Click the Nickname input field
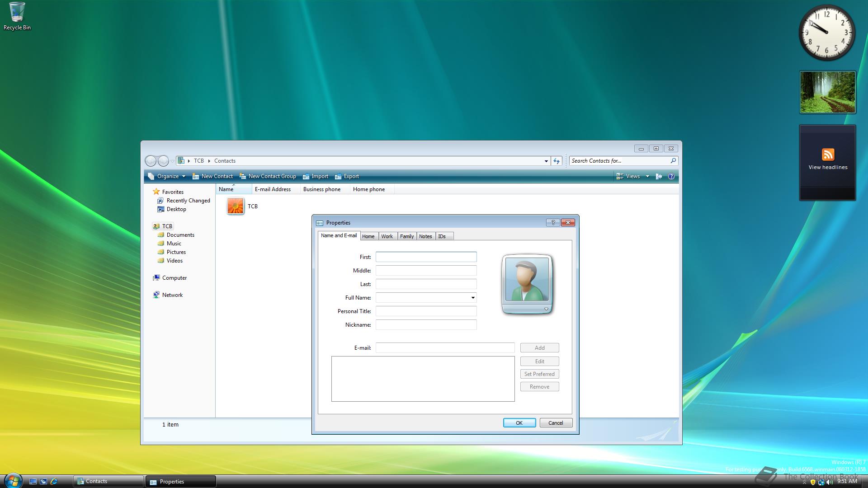 point(426,325)
